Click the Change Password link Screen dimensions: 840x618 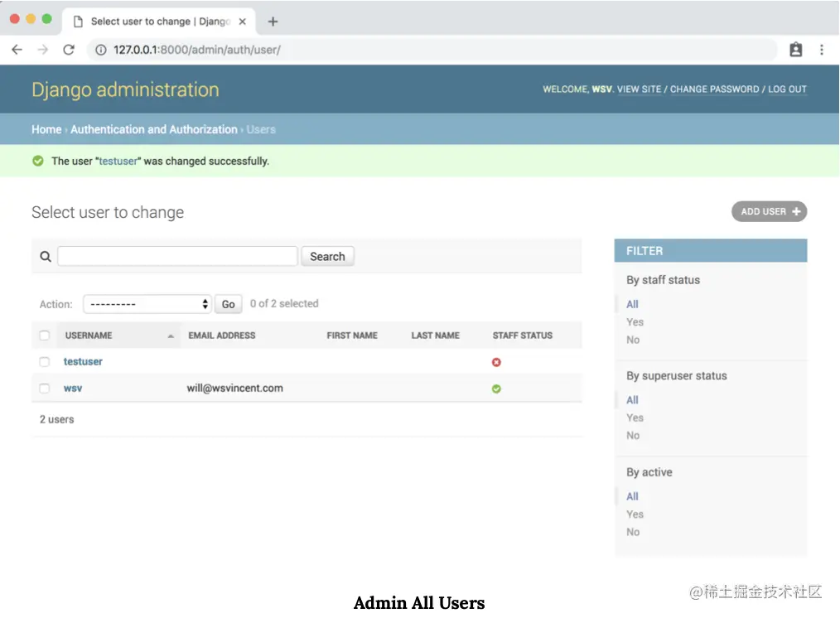[714, 89]
